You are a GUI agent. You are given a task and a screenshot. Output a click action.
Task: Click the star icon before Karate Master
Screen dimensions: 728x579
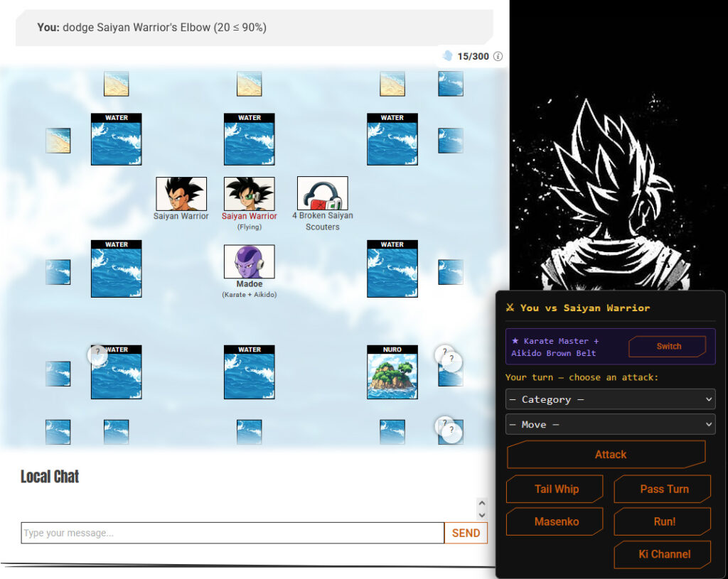(515, 341)
